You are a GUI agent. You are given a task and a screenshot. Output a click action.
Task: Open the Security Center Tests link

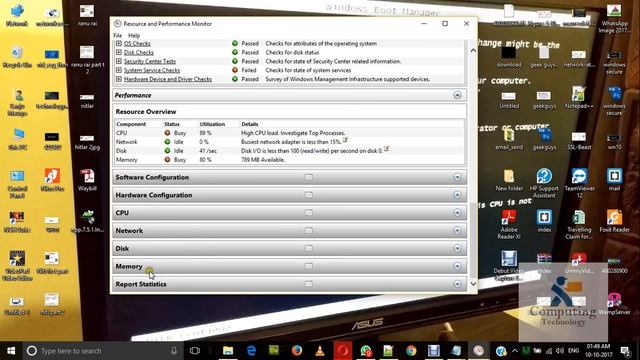click(x=150, y=61)
